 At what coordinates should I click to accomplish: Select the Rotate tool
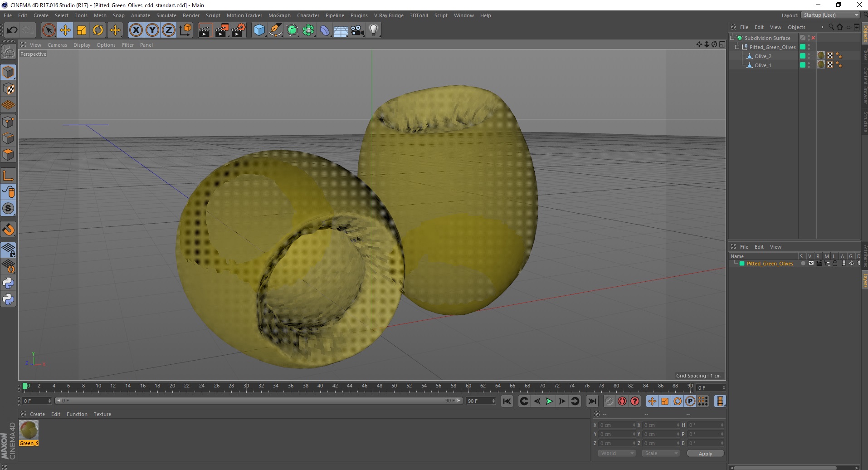click(98, 30)
